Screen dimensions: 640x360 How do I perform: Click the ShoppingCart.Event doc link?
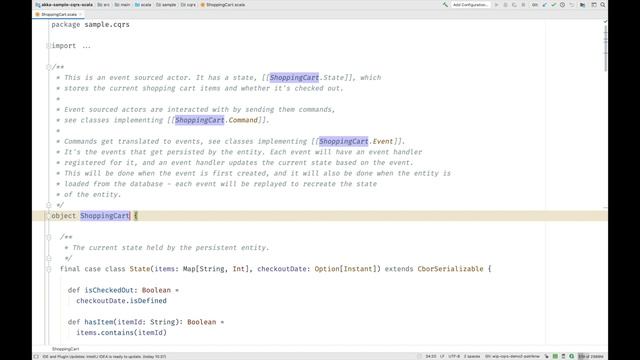(x=356, y=141)
